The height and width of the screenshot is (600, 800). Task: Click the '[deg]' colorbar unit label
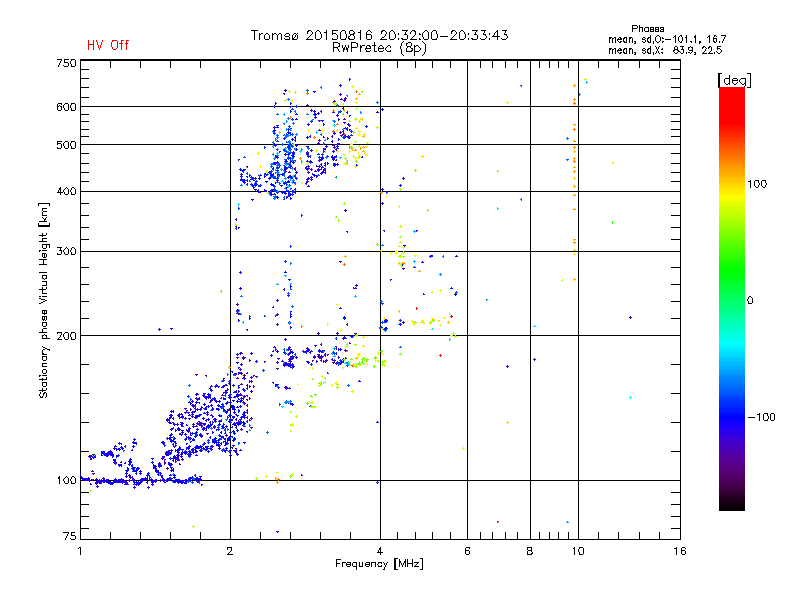734,80
